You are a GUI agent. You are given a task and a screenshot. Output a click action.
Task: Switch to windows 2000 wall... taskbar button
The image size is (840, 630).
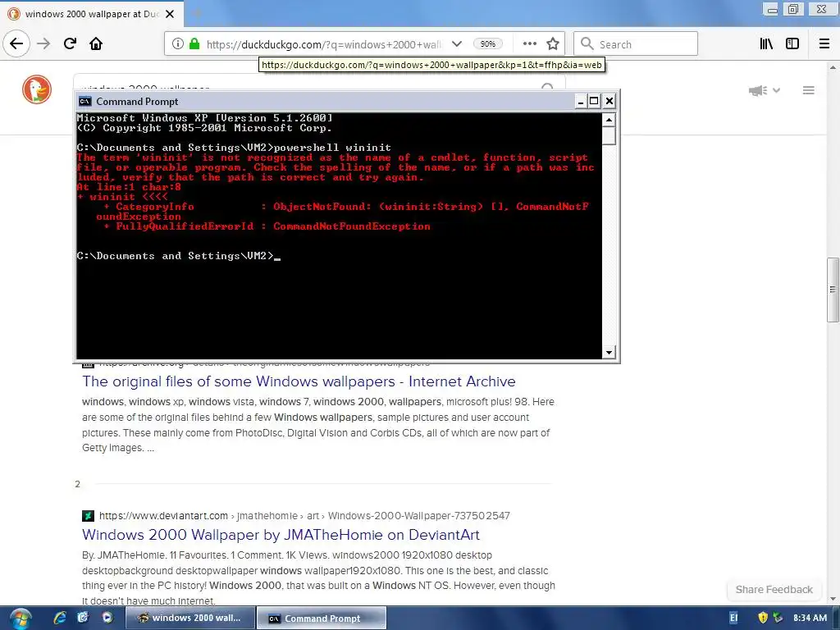189,619
